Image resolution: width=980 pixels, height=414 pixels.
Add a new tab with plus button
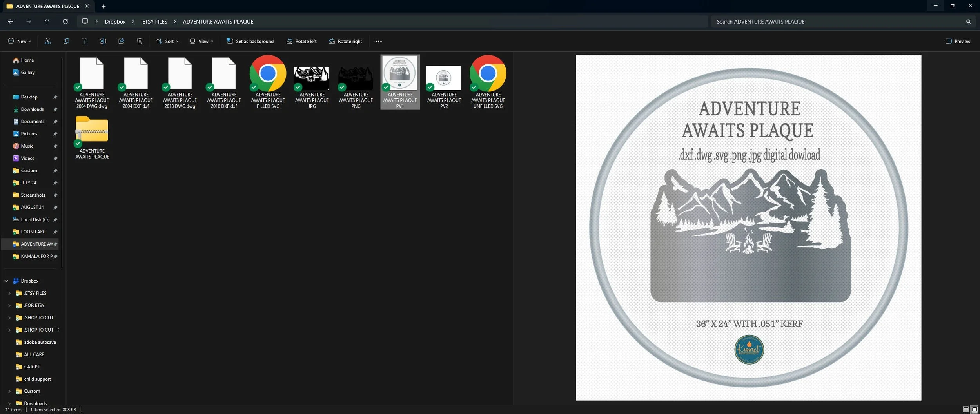pos(103,6)
